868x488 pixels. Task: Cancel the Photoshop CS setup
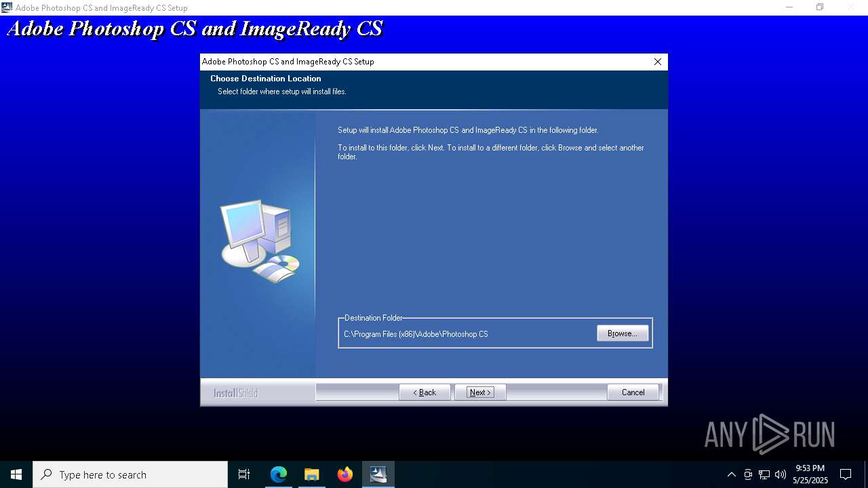(x=633, y=392)
